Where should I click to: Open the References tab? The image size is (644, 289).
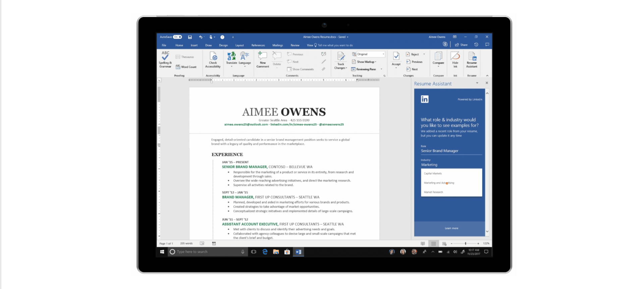[x=258, y=45]
